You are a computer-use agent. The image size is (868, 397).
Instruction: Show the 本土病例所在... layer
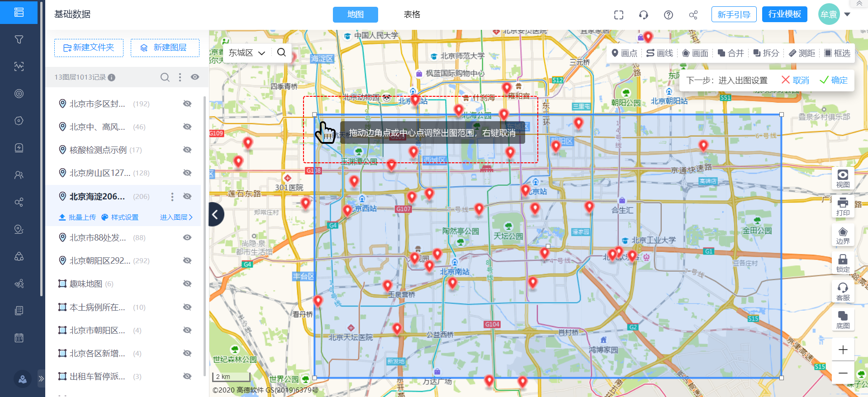point(187,307)
